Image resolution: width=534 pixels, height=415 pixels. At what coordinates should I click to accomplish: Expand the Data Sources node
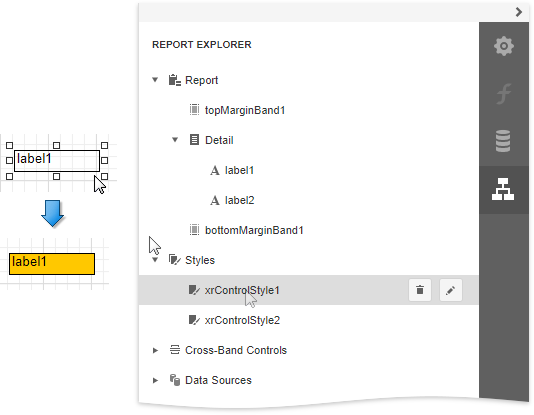pyautogui.click(x=155, y=380)
